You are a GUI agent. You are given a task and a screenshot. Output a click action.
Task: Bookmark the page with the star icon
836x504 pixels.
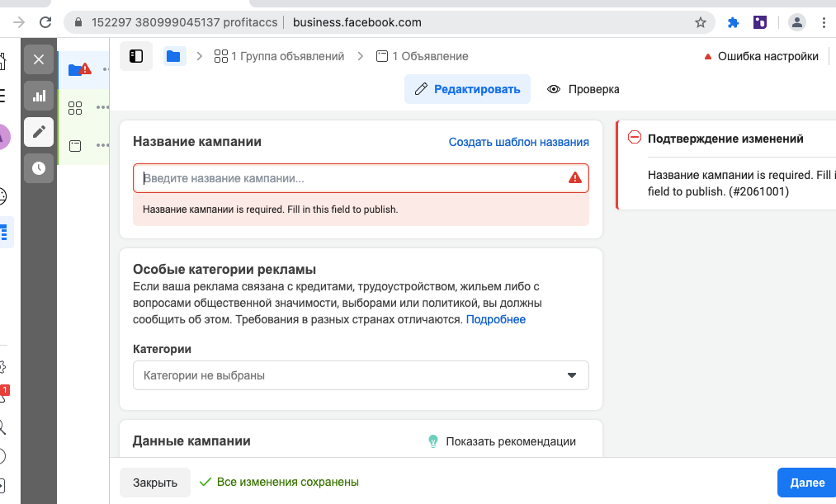click(x=701, y=22)
